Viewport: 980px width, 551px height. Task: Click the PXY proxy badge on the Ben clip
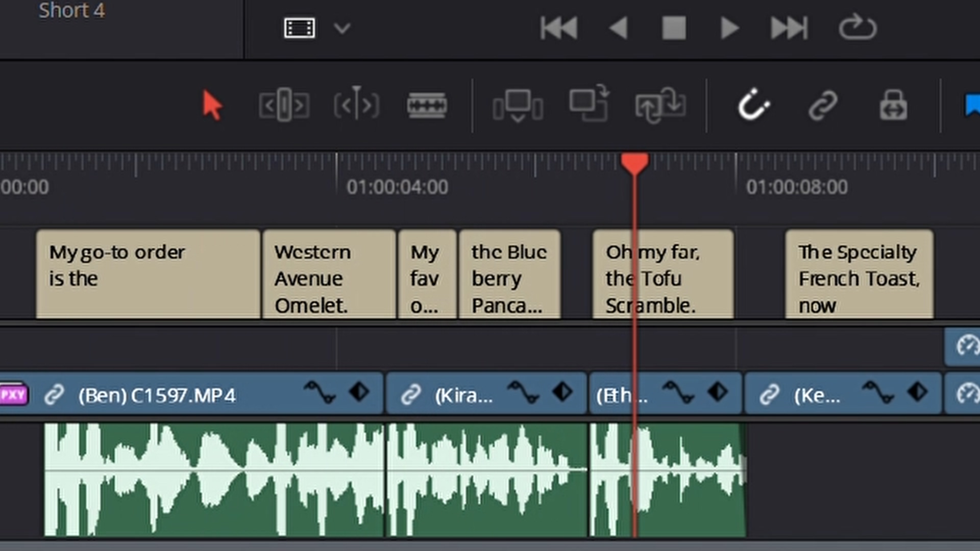13,394
